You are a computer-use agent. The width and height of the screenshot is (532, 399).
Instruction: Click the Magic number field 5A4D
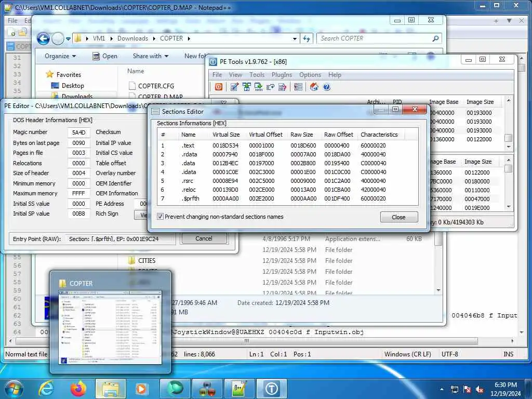79,132
